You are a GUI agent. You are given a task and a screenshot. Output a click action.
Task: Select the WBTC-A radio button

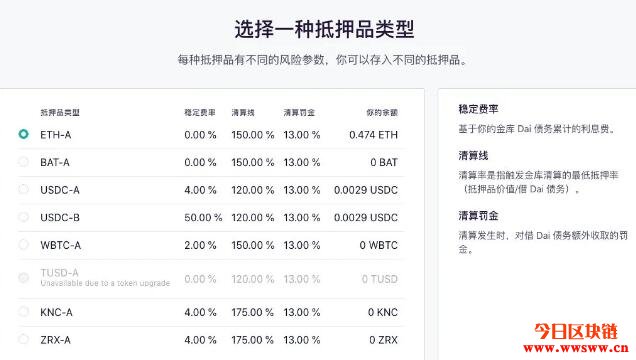point(24,244)
